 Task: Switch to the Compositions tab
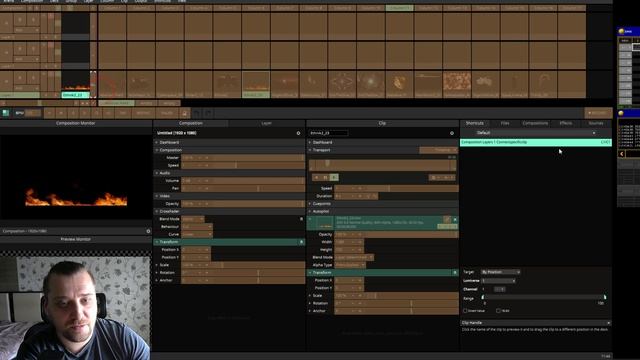535,123
